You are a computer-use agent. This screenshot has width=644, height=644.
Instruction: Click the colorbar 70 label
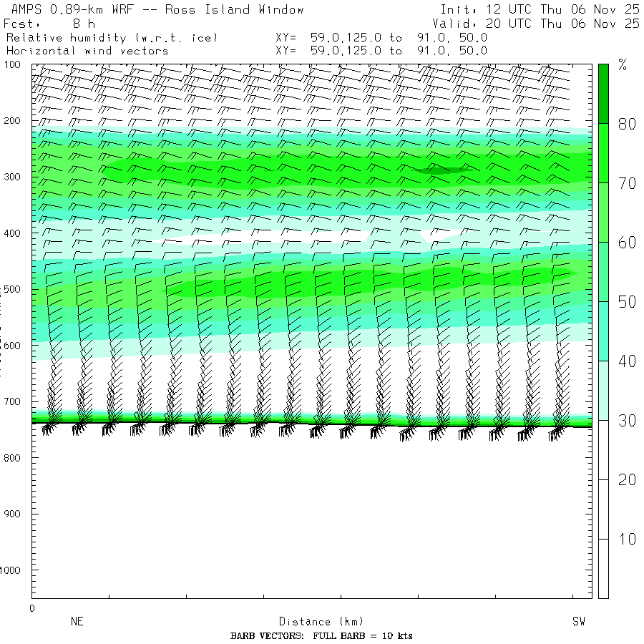tap(627, 183)
